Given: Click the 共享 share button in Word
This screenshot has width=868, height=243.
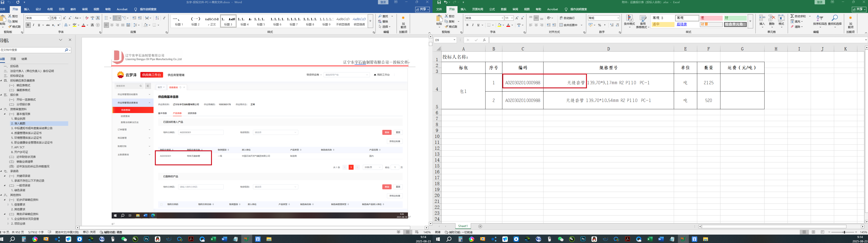Looking at the screenshot, I should pos(422,9).
